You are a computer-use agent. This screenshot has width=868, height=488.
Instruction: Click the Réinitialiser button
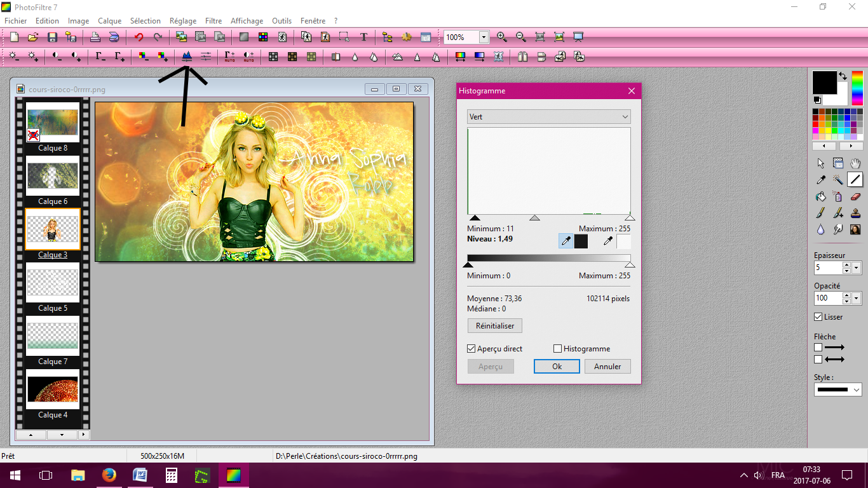[x=495, y=326]
